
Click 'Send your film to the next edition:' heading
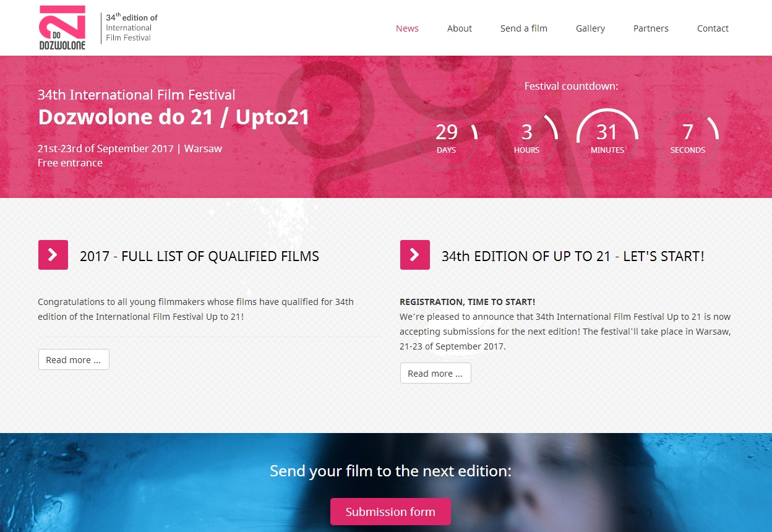click(390, 471)
